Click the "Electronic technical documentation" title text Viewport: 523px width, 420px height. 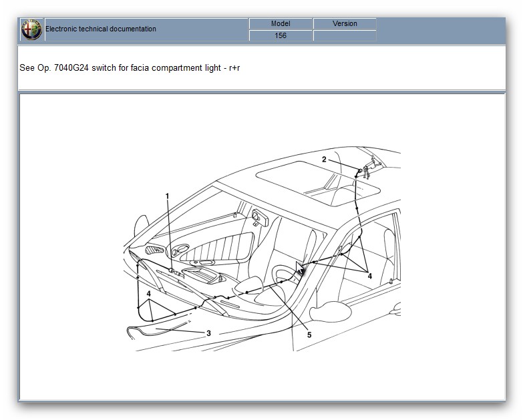point(101,29)
